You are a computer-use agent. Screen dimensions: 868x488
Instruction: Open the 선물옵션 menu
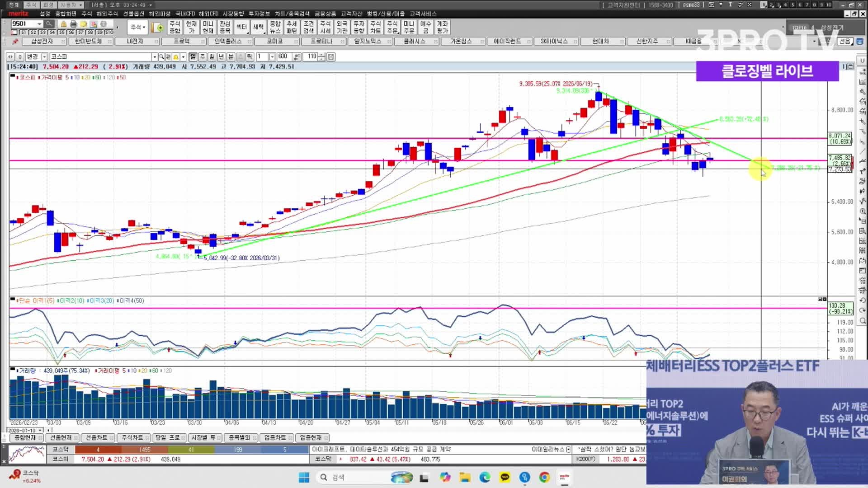(x=133, y=14)
